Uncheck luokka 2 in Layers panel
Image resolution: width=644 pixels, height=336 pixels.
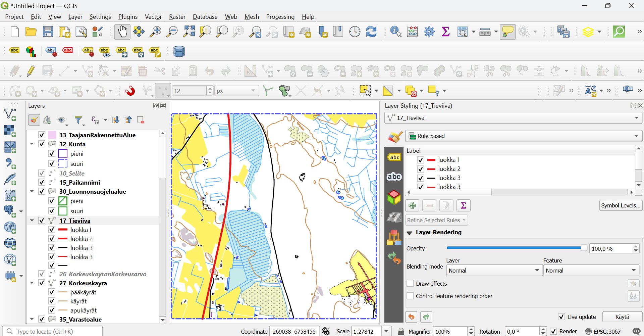pyautogui.click(x=52, y=239)
